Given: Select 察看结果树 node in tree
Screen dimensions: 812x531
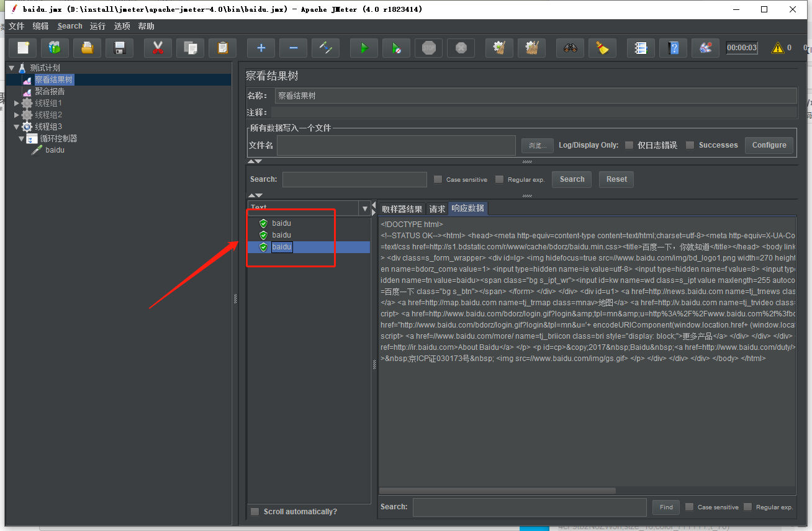Looking at the screenshot, I should click(53, 79).
